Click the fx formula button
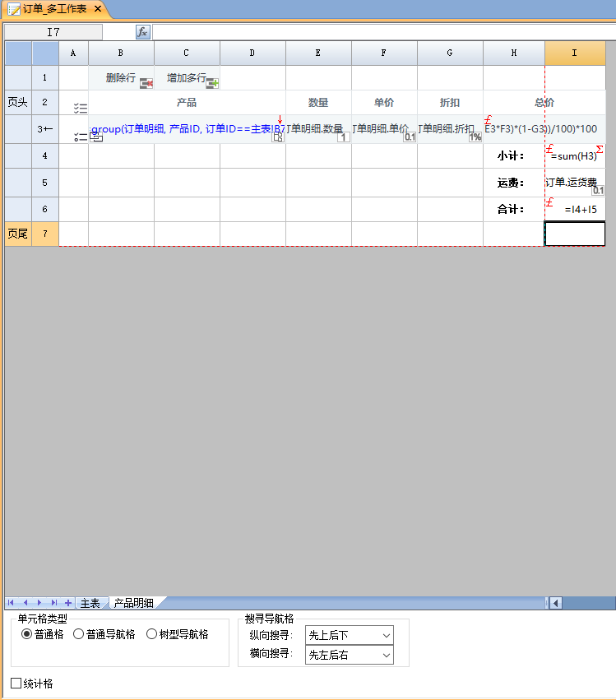Screen dimensions: 616x700 [x=143, y=32]
